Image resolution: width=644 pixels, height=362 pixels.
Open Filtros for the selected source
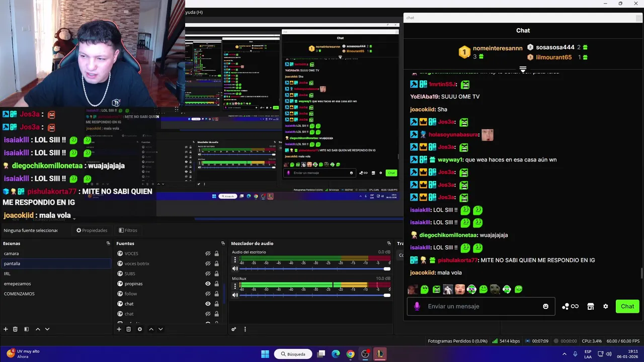tap(128, 230)
